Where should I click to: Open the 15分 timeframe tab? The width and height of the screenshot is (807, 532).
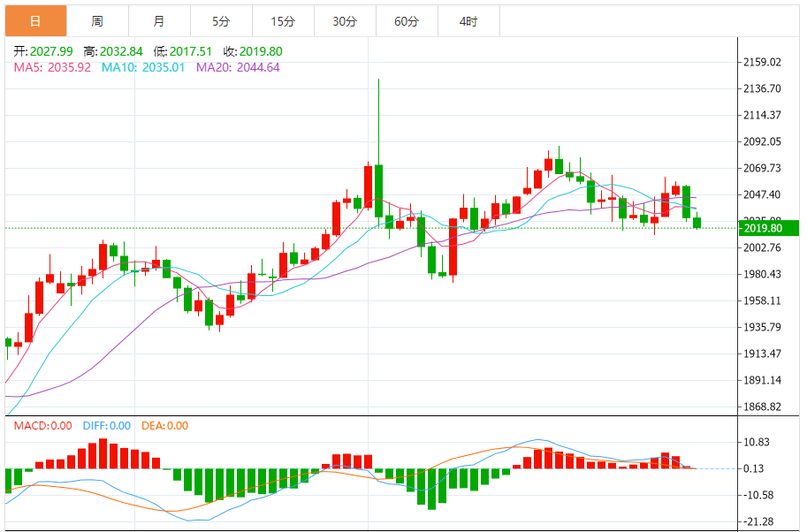(283, 21)
